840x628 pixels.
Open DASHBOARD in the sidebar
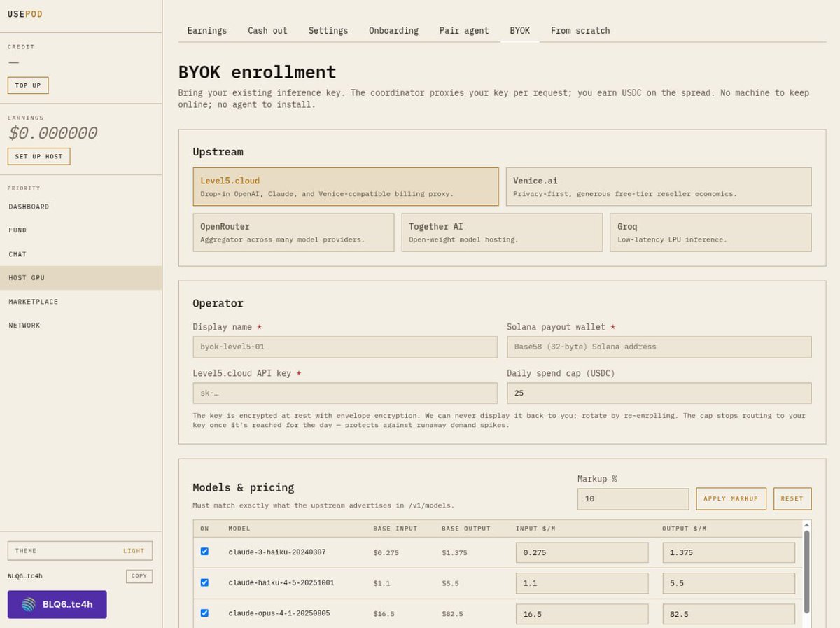81,207
